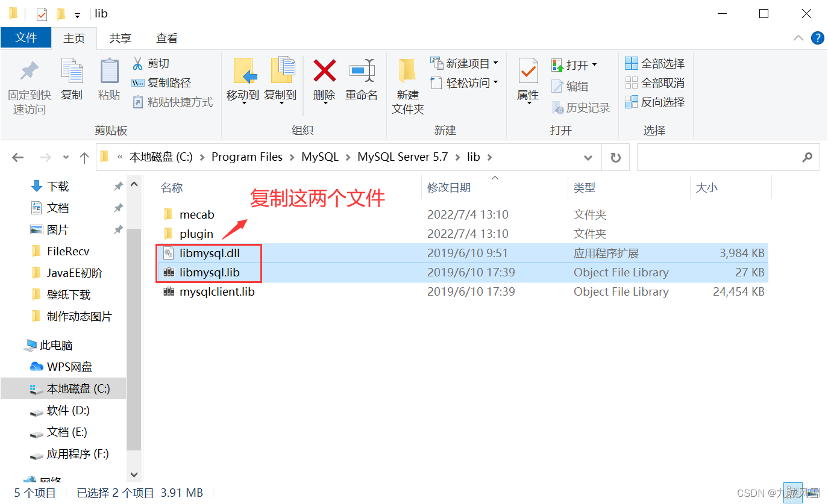The height and width of the screenshot is (504, 828).
Task: Open 壁纸下载 folder in sidebar
Action: 69,294
